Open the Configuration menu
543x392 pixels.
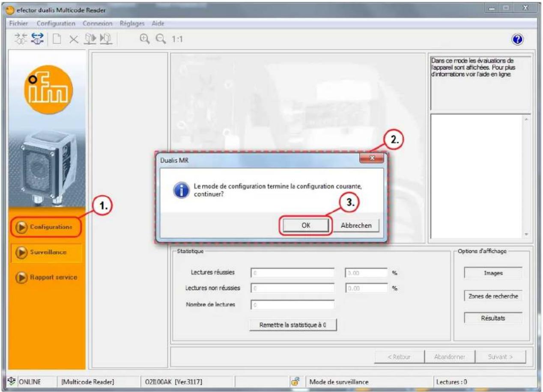(56, 23)
